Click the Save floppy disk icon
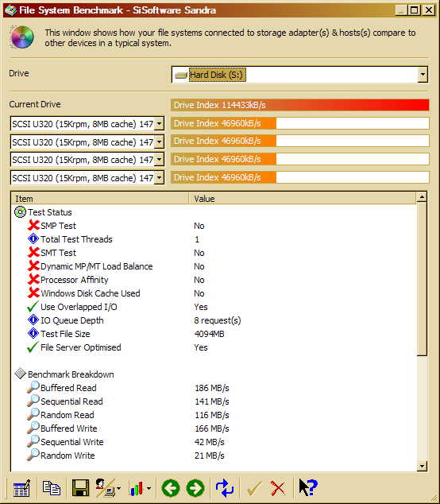This screenshot has width=440, height=504. 80,488
